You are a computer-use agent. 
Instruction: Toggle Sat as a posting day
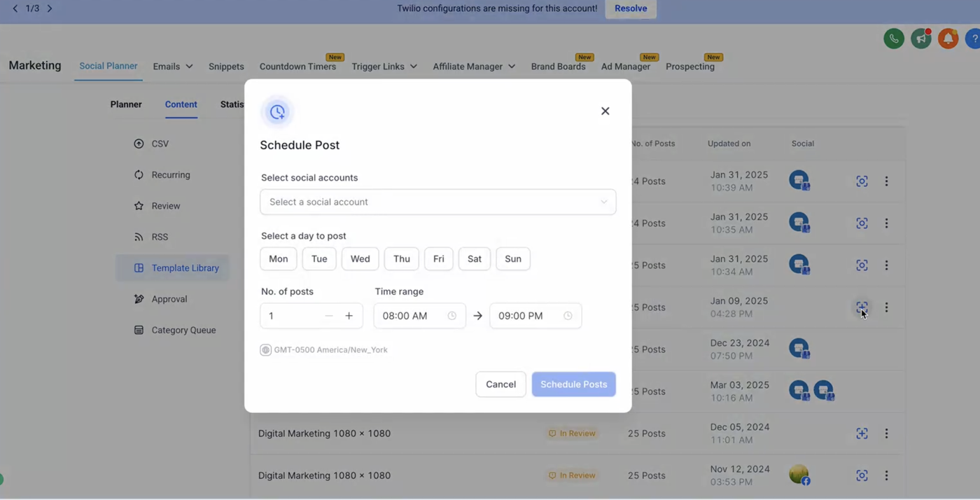[475, 259]
